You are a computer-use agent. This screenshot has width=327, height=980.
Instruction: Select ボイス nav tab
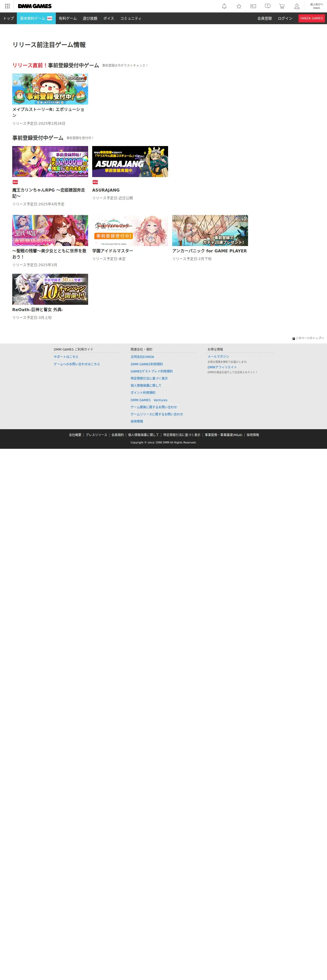(x=108, y=18)
